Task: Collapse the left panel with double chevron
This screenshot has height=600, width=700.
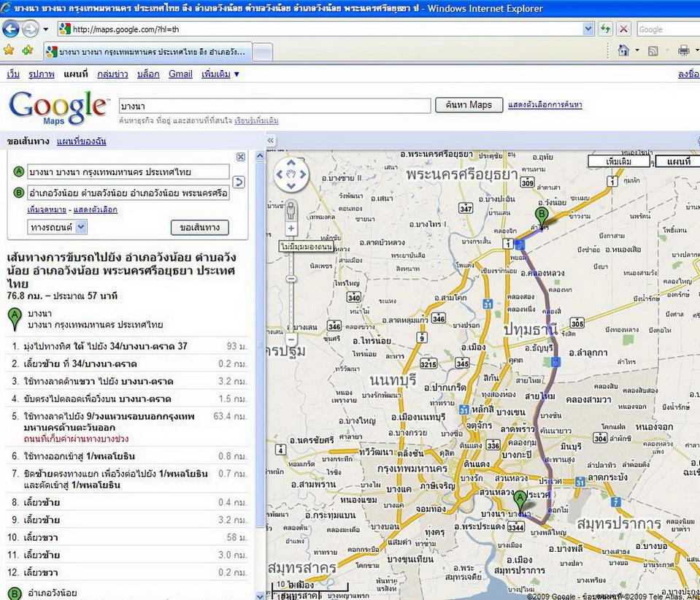Action: [x=271, y=141]
